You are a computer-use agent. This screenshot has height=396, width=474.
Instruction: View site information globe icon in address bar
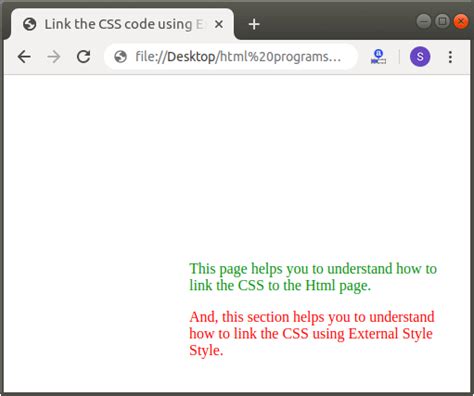click(x=120, y=57)
